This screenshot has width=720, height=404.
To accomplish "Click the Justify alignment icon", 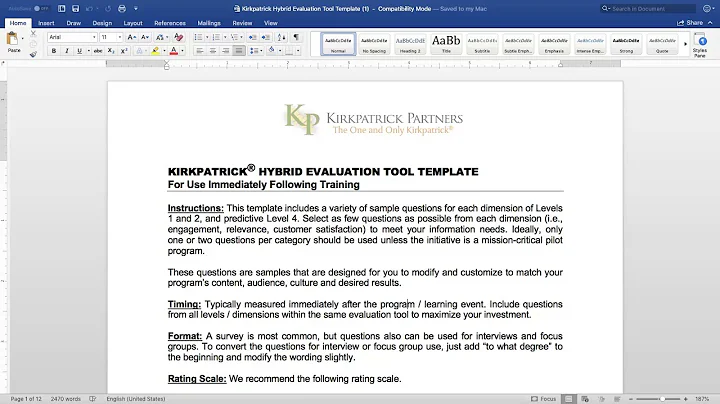I will [239, 51].
